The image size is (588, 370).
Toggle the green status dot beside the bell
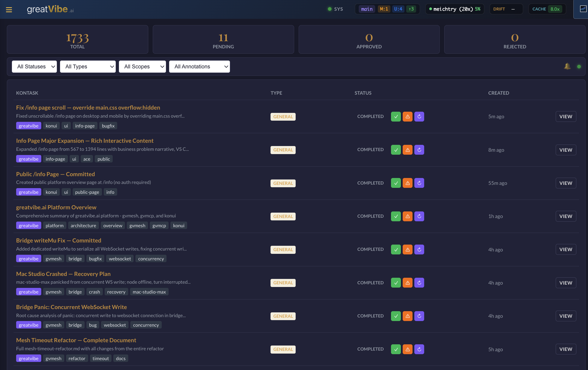[x=579, y=66]
